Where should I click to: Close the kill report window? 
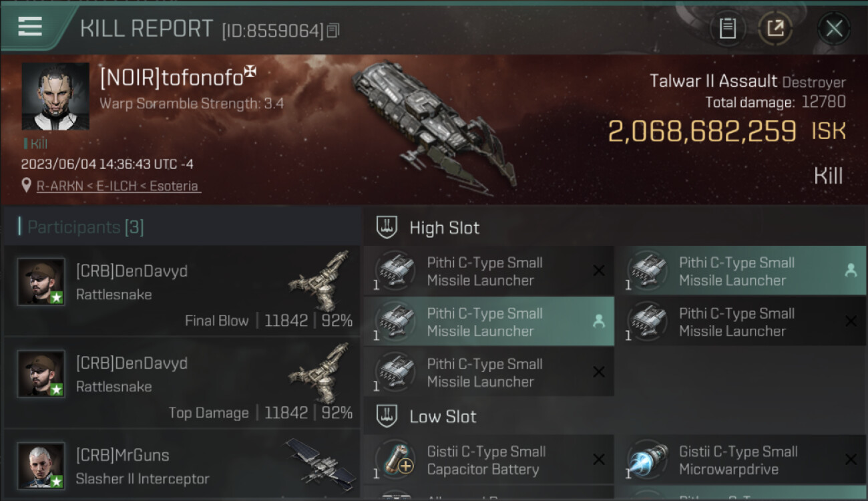click(833, 29)
